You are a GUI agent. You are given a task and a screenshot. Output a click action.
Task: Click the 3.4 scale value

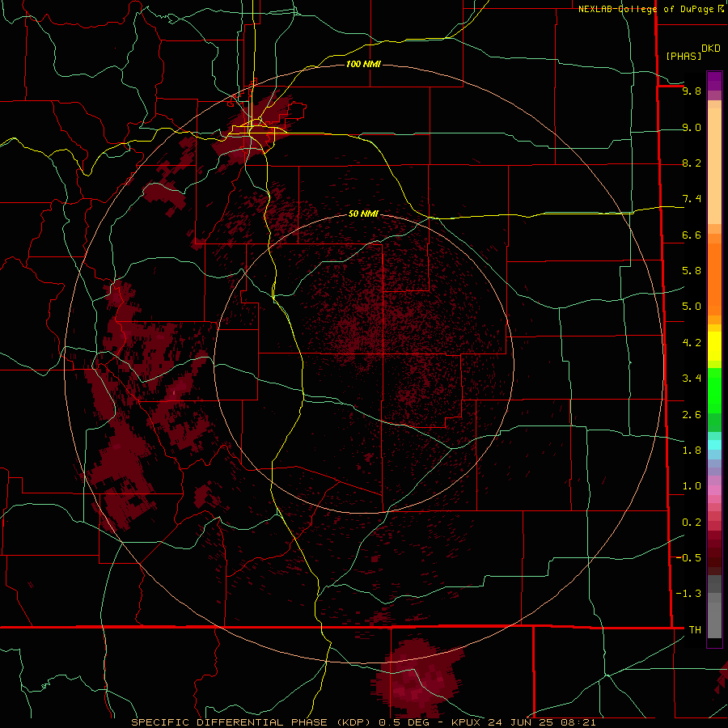point(692,379)
